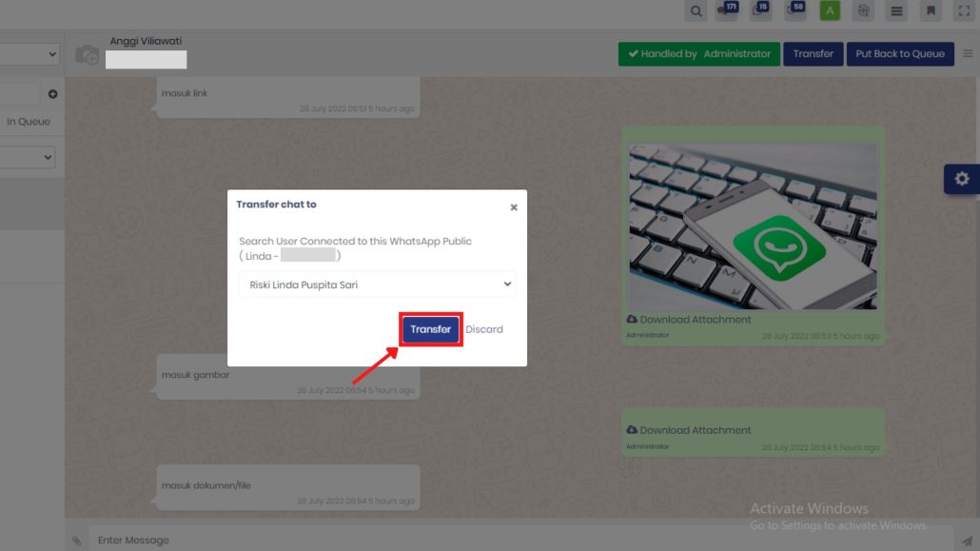Open notifications icon with 58 badge
980x551 pixels.
point(795,10)
